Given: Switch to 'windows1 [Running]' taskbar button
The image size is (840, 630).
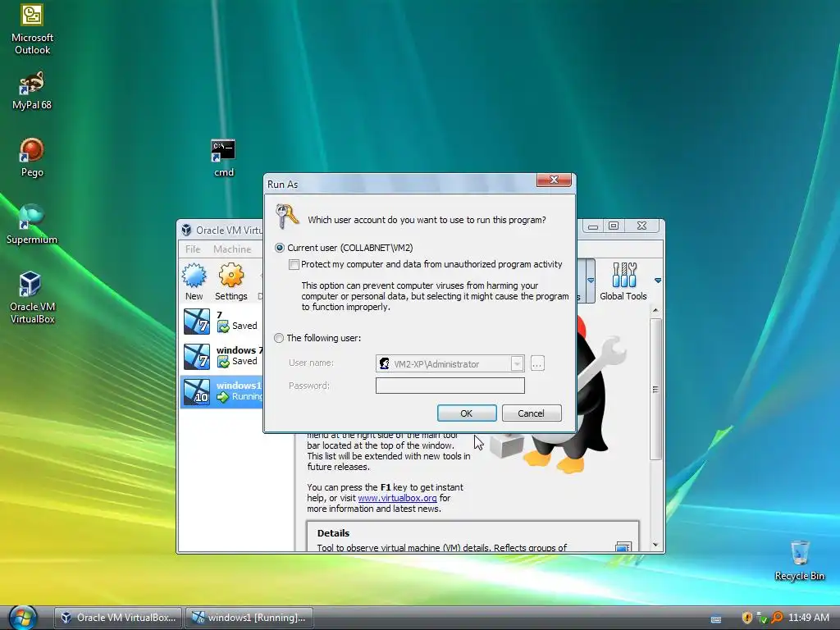Looking at the screenshot, I should click(x=249, y=617).
